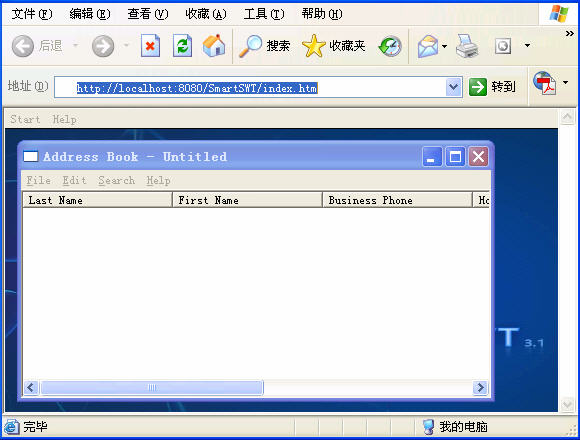Screen dimensions: 580x440
Task: Expand the address bar URL dropdown
Action: [453, 87]
